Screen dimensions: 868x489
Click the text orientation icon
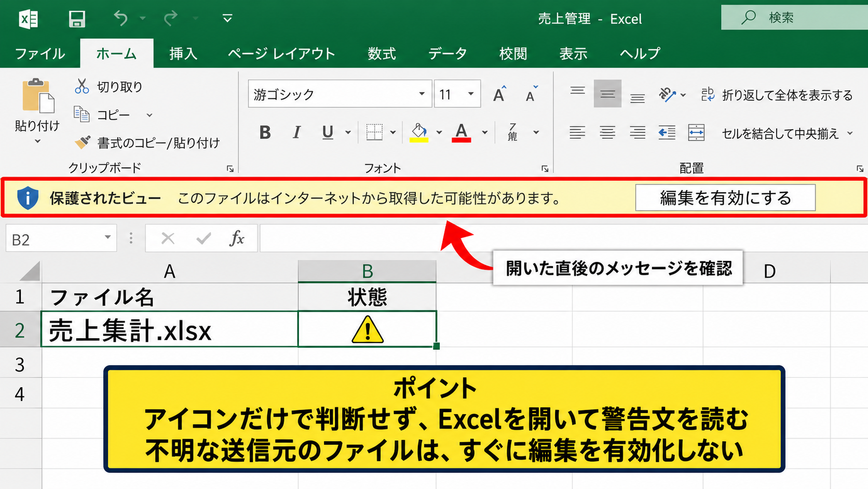pyautogui.click(x=668, y=95)
